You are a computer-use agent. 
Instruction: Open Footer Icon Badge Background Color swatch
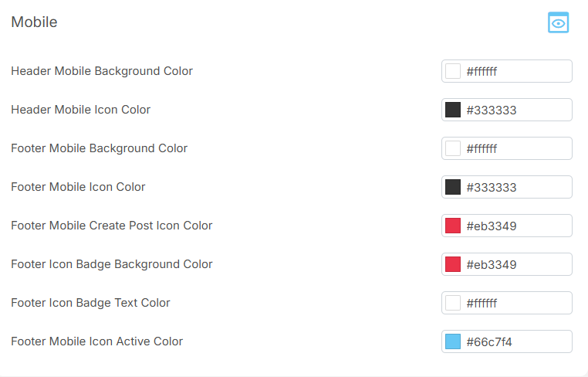453,264
